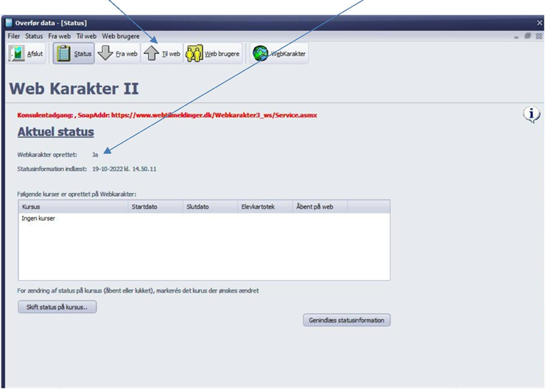Image resolution: width=548 pixels, height=392 pixels.
Task: Click the Åbent på web column header
Action: tap(320, 206)
